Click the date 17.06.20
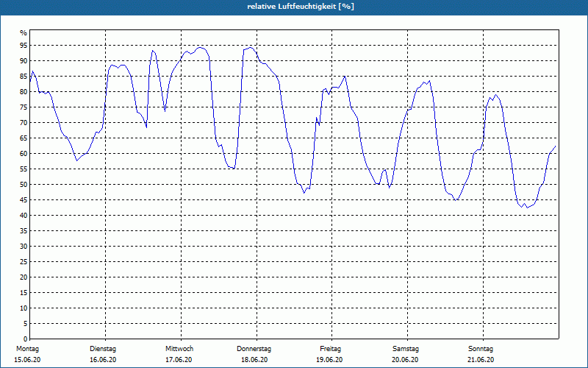 coord(179,360)
